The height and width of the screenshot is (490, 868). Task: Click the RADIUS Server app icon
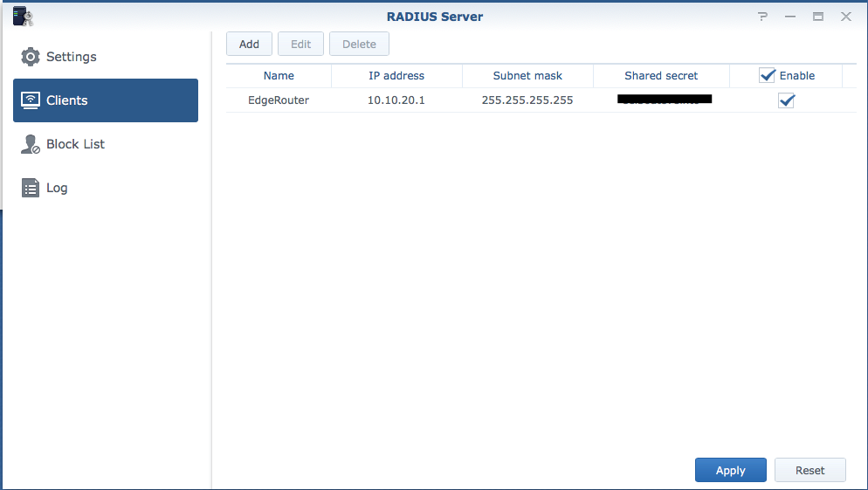(23, 16)
